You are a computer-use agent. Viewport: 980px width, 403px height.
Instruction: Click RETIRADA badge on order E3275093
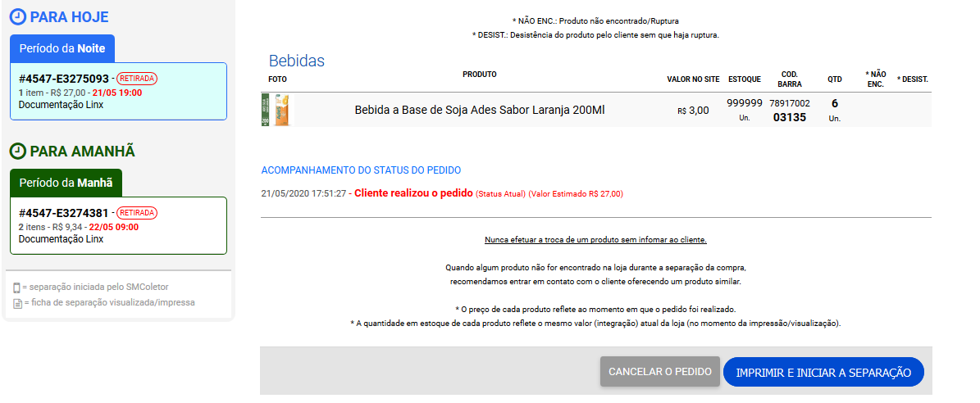point(137,79)
